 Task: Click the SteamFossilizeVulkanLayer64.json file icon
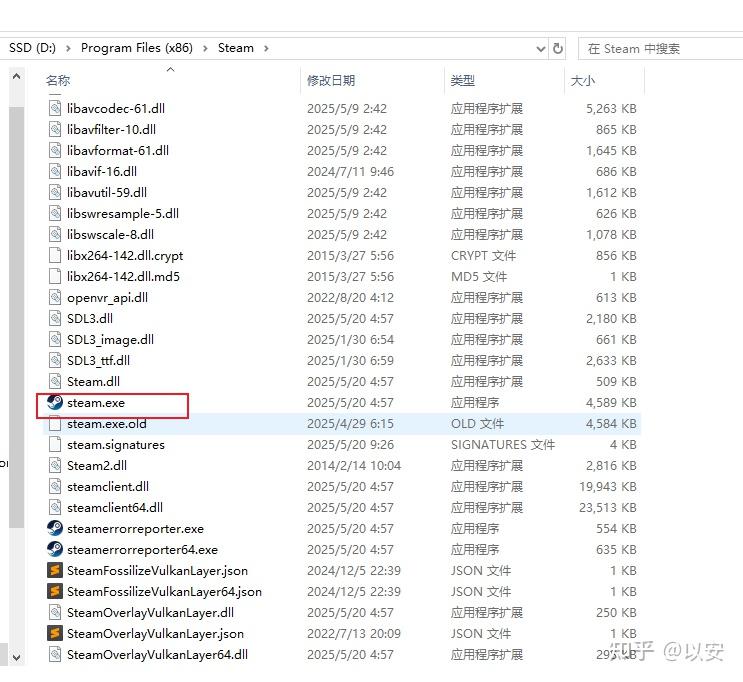click(55, 591)
